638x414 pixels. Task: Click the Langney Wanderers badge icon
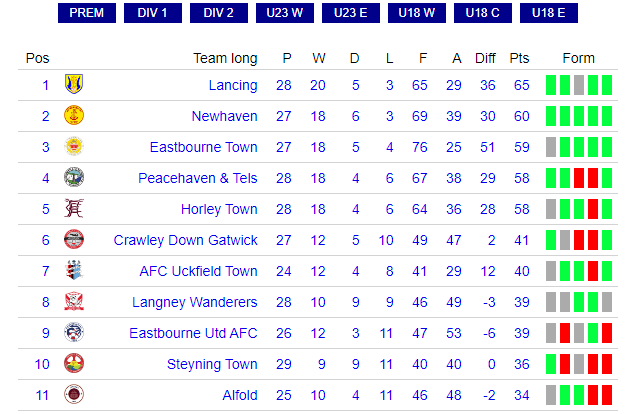pos(74,301)
